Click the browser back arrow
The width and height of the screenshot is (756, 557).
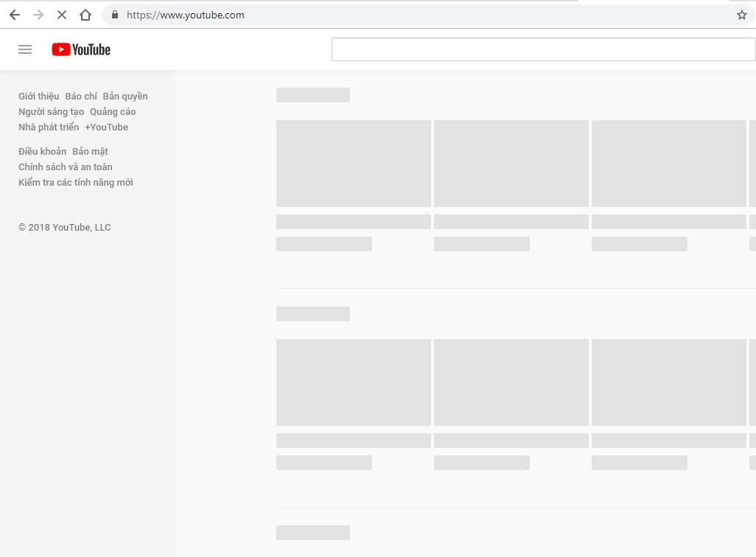(x=14, y=14)
